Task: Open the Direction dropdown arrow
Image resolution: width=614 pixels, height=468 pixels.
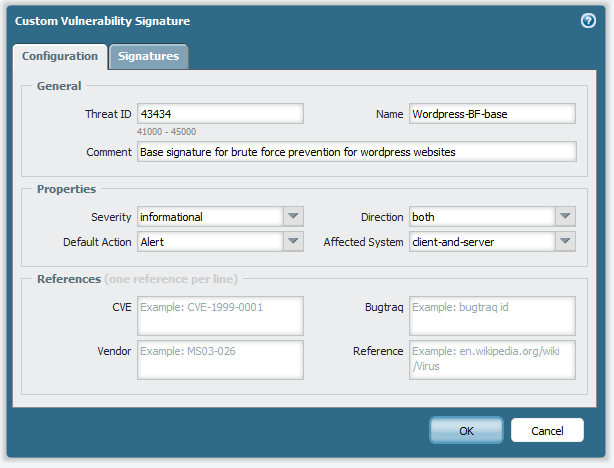Action: (566, 216)
